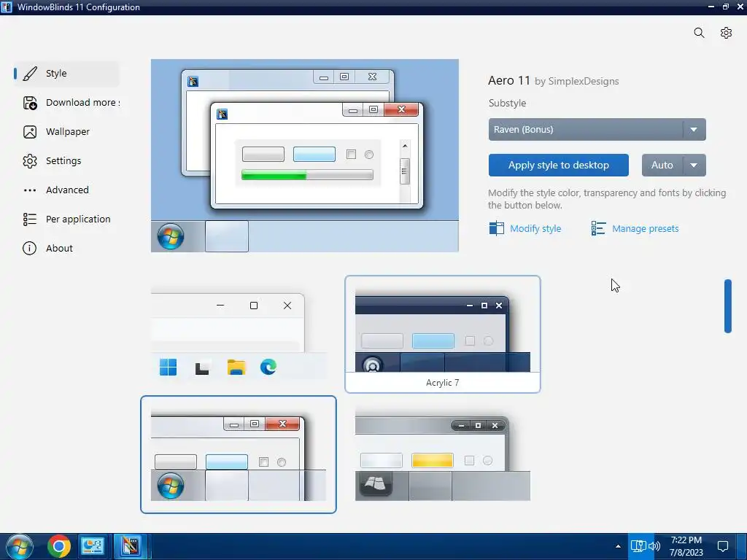Open the Per application section
The image size is (747, 560).
(x=66, y=219)
